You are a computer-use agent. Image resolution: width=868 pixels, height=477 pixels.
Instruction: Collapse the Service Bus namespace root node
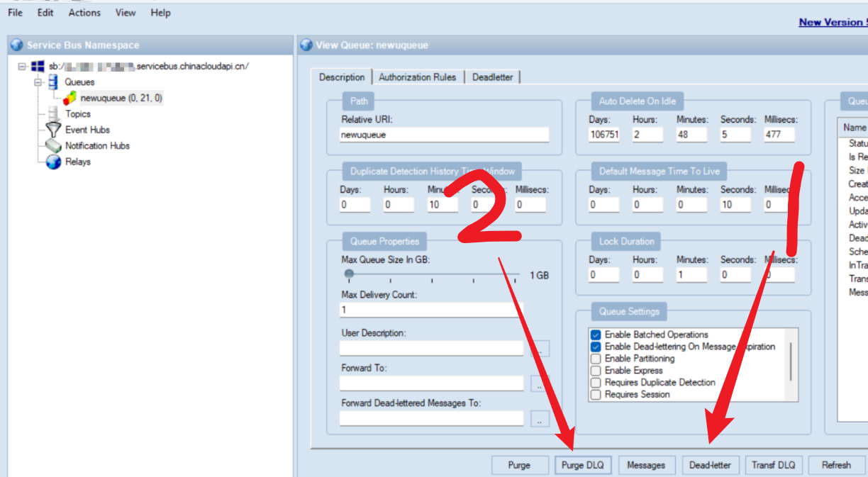click(x=22, y=67)
